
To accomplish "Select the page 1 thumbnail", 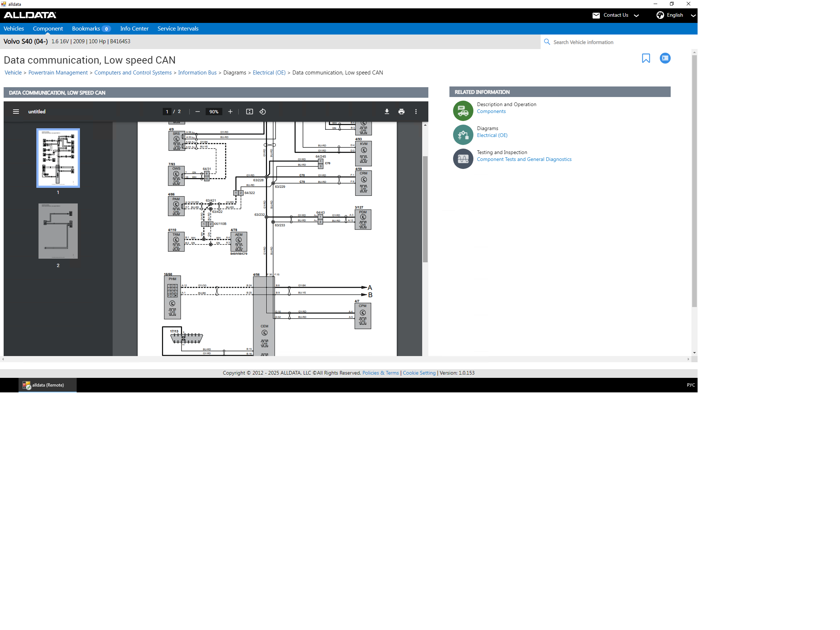I will click(58, 158).
